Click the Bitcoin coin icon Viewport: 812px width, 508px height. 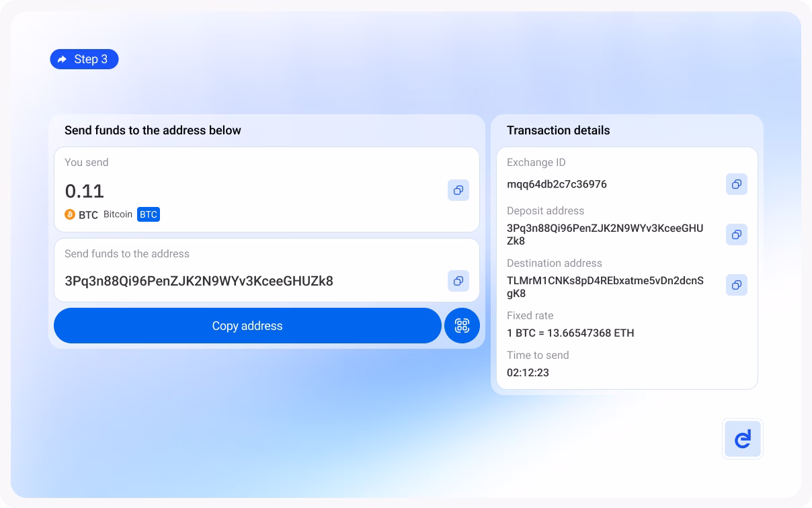[70, 214]
